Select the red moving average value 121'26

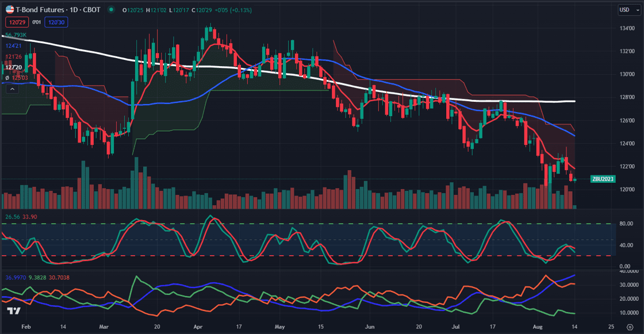click(x=14, y=56)
